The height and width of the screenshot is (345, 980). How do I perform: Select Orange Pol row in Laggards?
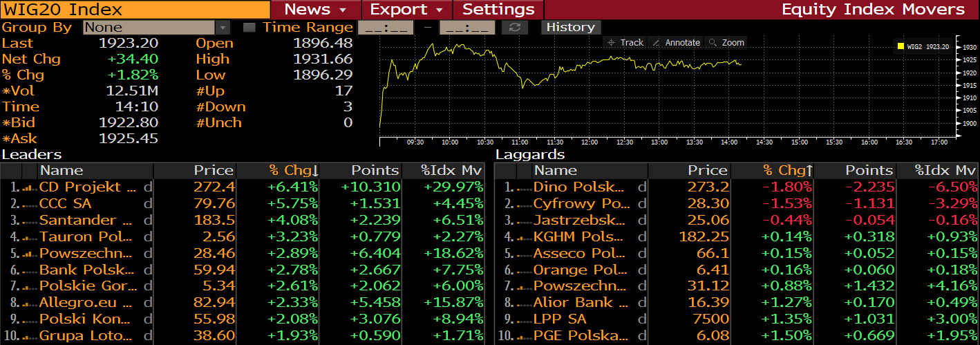coord(737,270)
